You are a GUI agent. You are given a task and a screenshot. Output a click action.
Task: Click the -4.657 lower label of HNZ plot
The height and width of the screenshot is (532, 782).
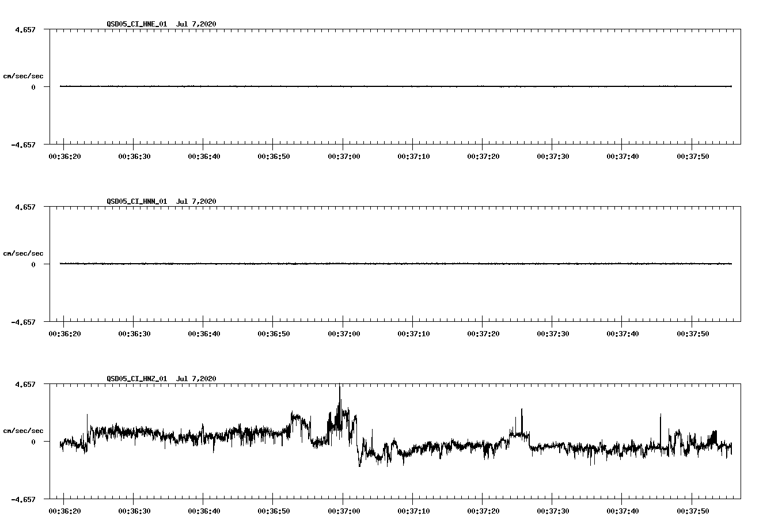coord(23,499)
